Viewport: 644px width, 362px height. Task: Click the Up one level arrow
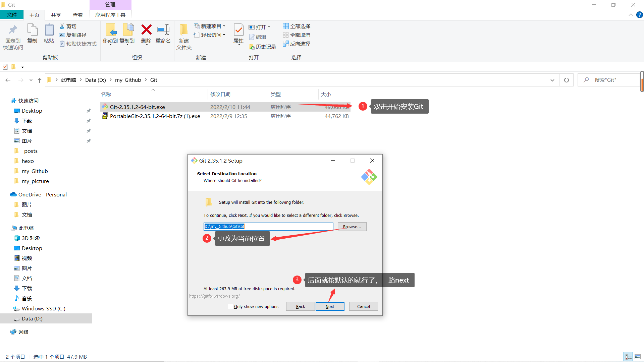pos(40,80)
